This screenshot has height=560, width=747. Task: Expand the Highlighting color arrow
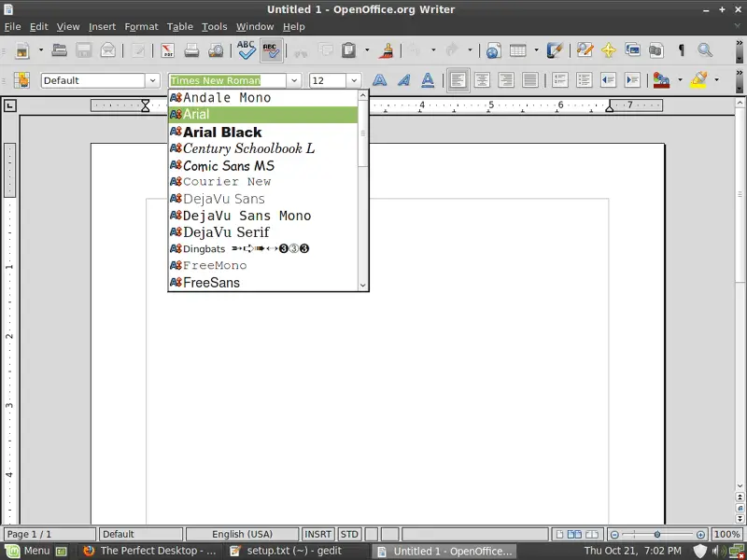(716, 80)
